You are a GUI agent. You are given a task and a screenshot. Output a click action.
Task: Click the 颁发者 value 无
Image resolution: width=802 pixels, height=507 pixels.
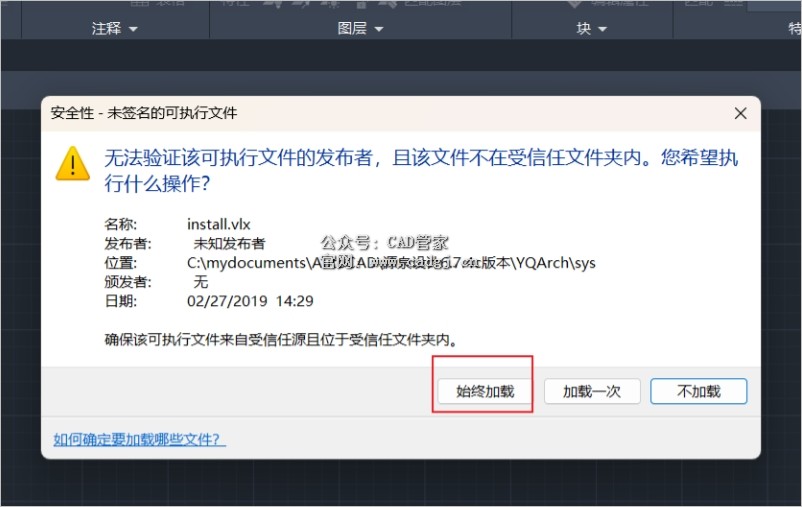point(200,282)
